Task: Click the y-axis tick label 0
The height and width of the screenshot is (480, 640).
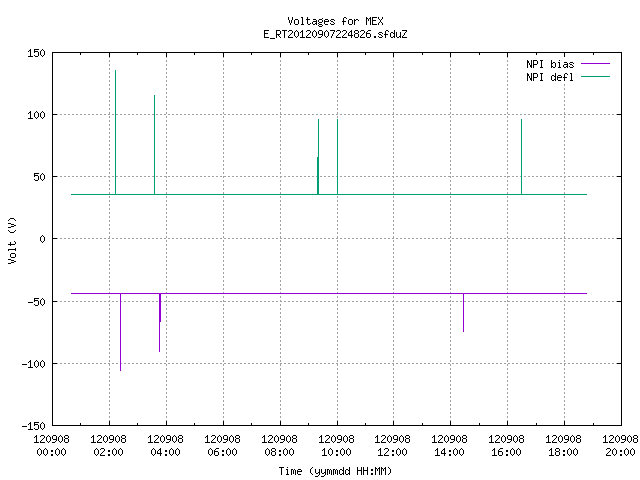Action: (42, 239)
